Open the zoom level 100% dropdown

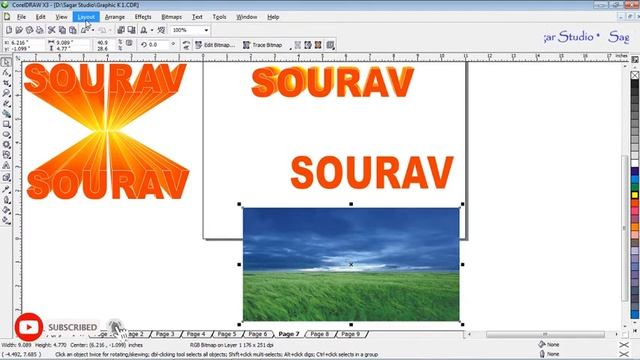click(x=206, y=30)
